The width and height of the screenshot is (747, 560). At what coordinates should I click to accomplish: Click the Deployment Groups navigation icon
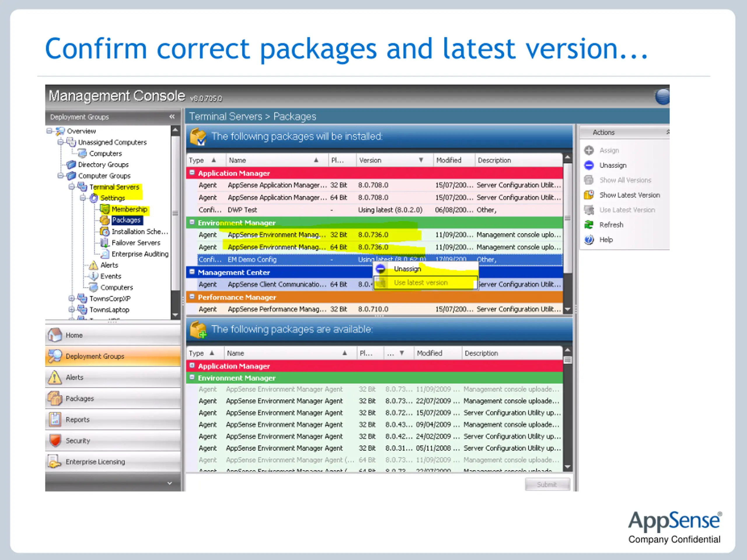55,356
